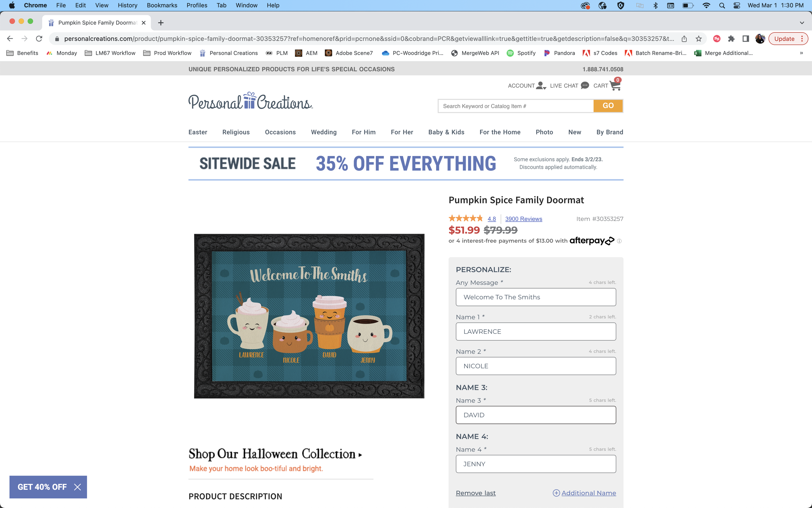This screenshot has height=508, width=812.
Task: Toggle the Chrome side panel icon
Action: coord(745,39)
